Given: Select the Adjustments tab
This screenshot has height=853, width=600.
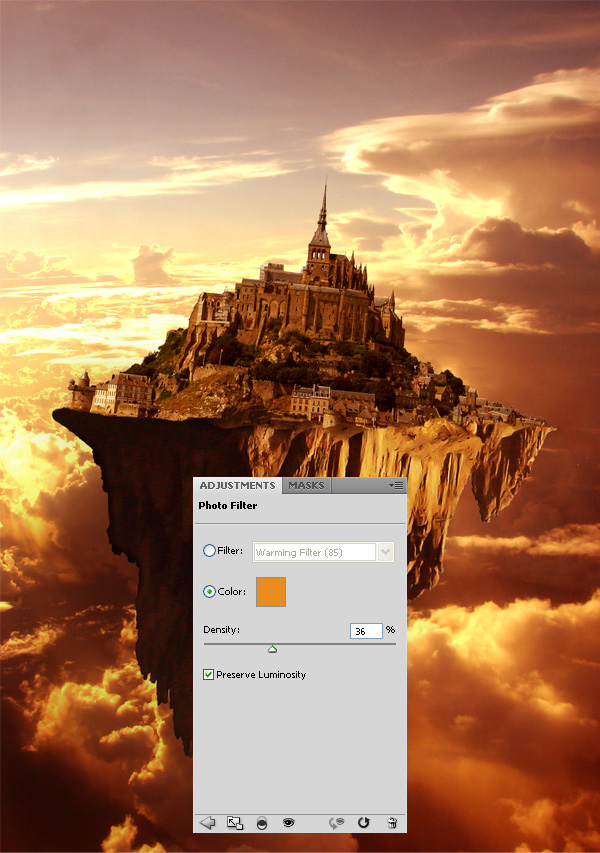Looking at the screenshot, I should pos(237,485).
